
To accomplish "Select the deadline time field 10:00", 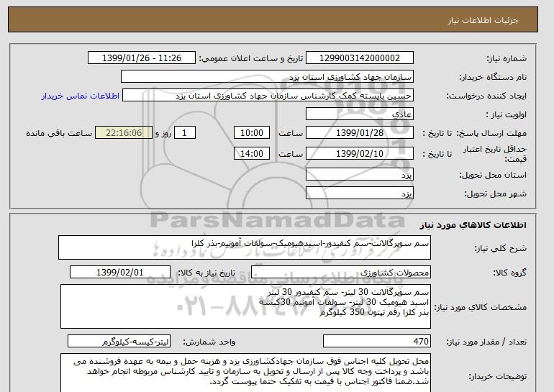I will pyautogui.click(x=252, y=133).
